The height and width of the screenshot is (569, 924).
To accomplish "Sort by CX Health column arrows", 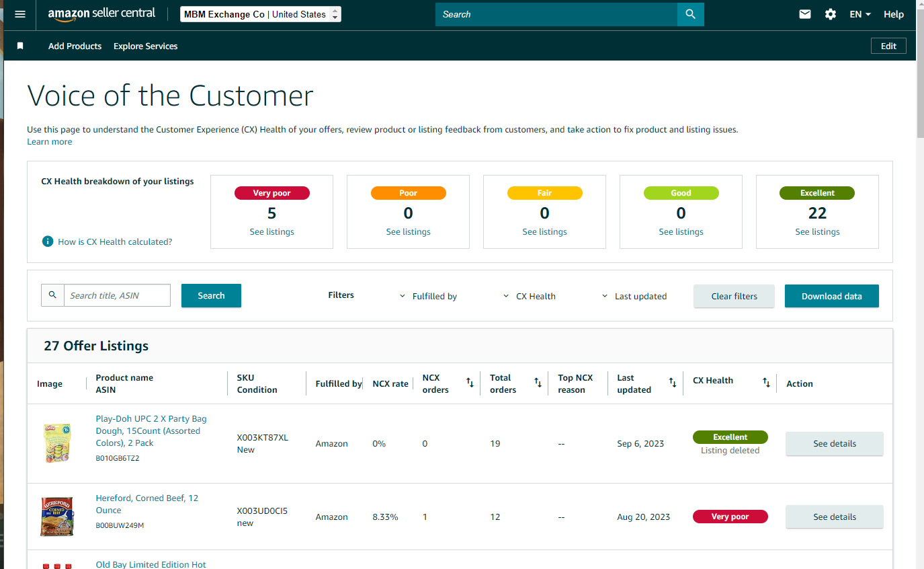I will coord(766,383).
